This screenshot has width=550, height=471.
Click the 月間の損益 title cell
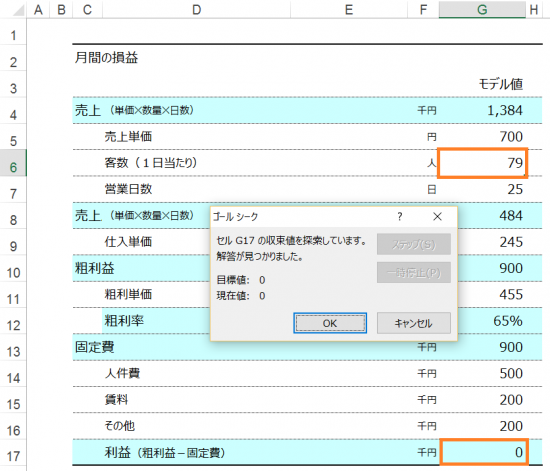tap(106, 58)
